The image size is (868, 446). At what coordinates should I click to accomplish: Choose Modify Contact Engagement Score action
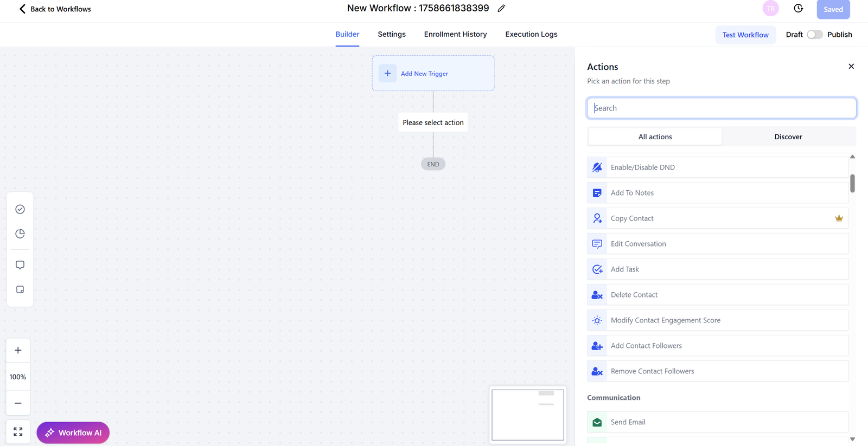point(718,320)
